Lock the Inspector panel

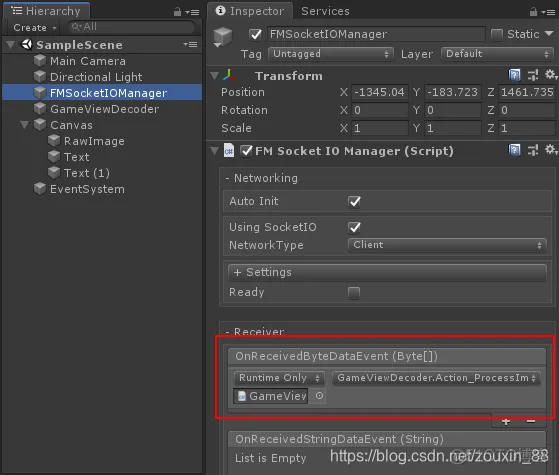click(533, 12)
